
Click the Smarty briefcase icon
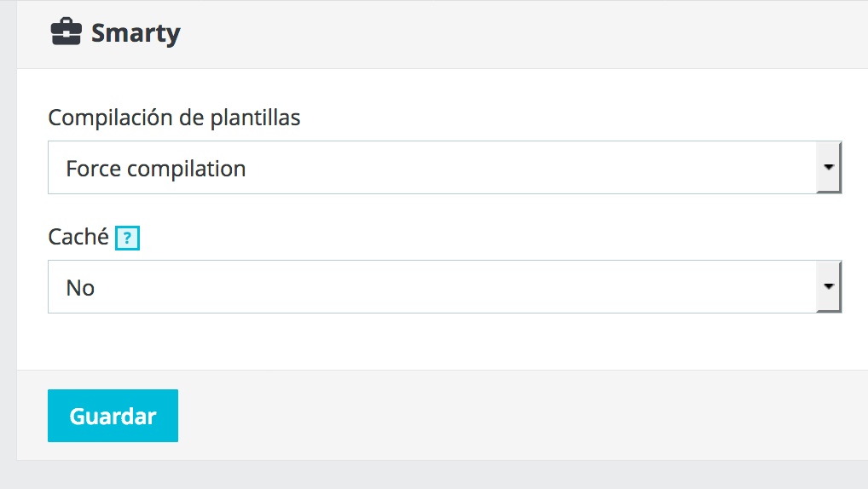(66, 32)
